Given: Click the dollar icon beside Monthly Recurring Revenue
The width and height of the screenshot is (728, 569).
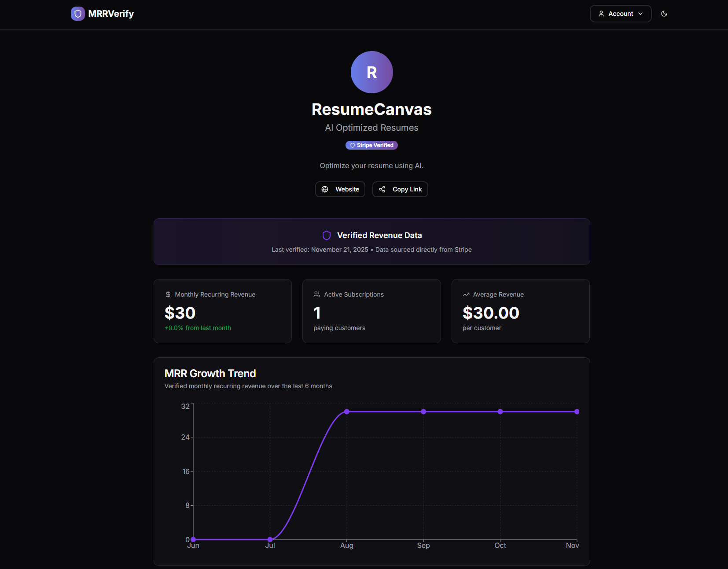Looking at the screenshot, I should [168, 294].
